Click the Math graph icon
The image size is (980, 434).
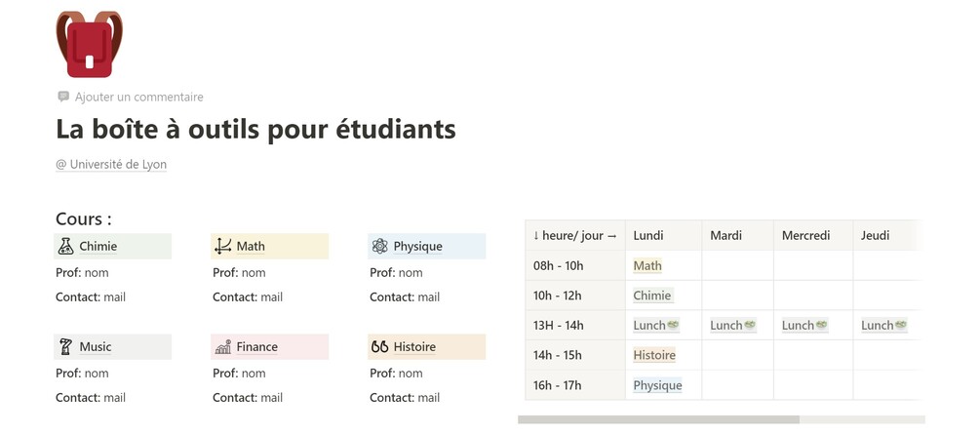click(223, 246)
